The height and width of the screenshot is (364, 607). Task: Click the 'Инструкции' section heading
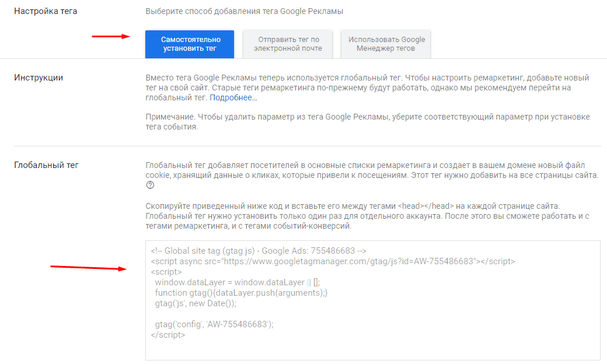(38, 78)
